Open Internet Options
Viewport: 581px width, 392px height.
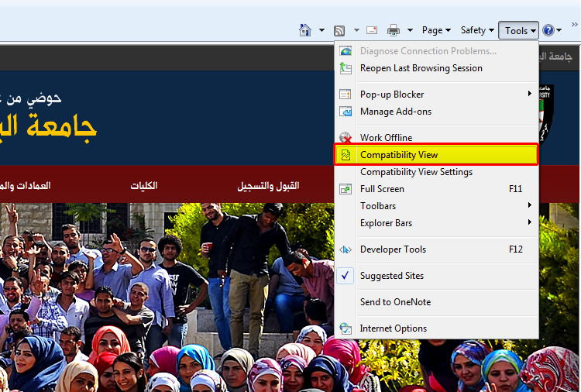(x=436, y=328)
